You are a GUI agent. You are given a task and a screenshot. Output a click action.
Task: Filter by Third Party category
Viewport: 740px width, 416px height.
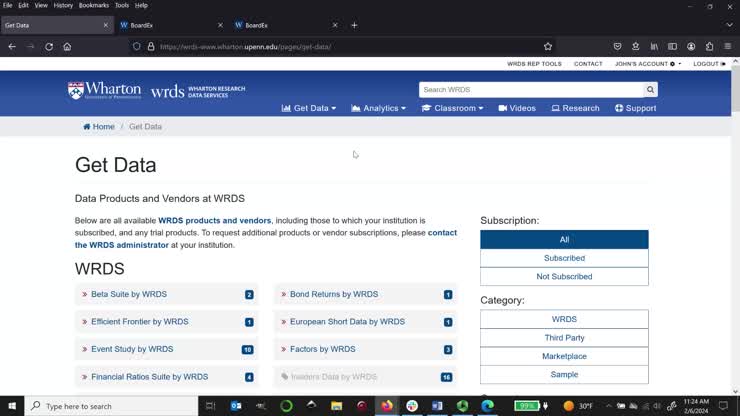coord(564,338)
